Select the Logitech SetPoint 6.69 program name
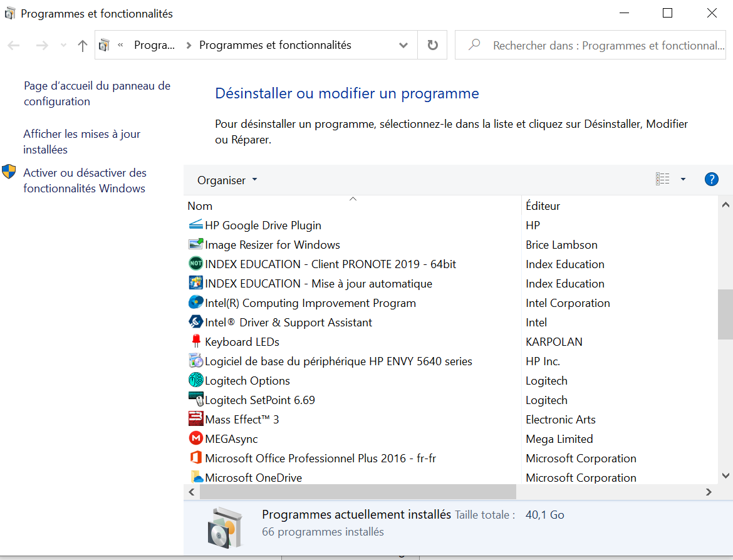 pos(260,400)
